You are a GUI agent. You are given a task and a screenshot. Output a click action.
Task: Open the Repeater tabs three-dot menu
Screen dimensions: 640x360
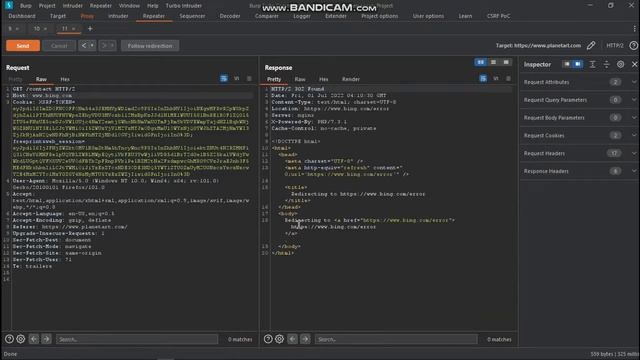click(634, 29)
